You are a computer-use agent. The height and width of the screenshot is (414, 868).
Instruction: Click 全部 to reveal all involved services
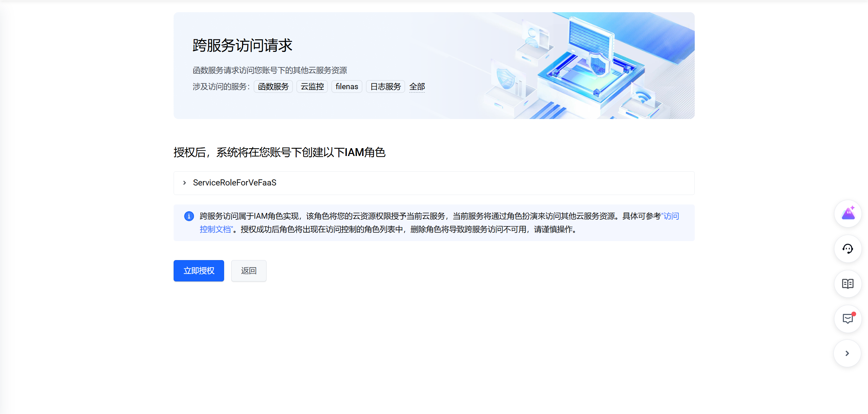(417, 86)
